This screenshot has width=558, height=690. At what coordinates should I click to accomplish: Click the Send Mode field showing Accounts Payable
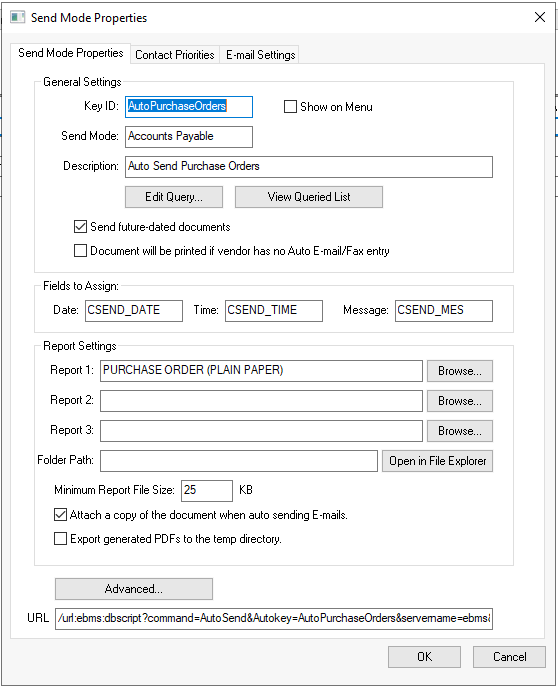click(x=189, y=137)
